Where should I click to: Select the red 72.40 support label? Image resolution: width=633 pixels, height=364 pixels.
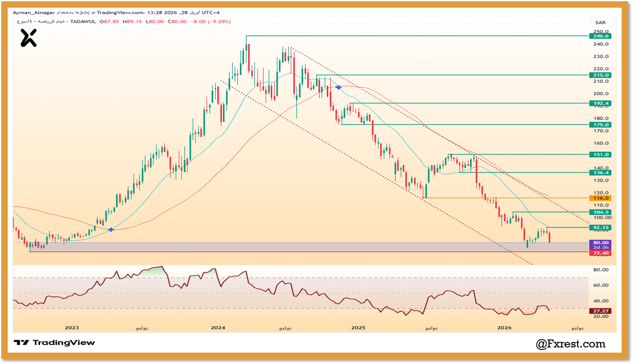click(601, 253)
